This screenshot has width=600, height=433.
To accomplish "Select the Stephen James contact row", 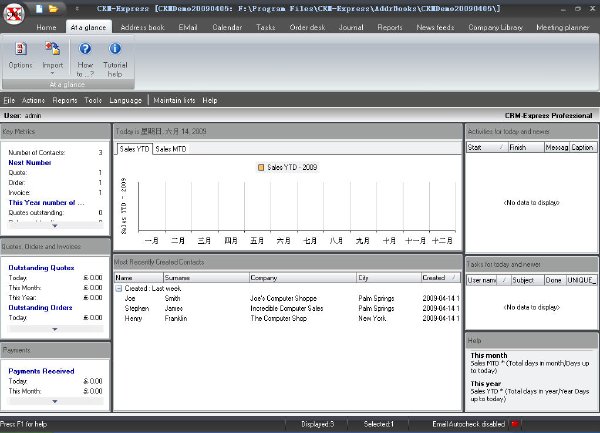I will click(287, 308).
